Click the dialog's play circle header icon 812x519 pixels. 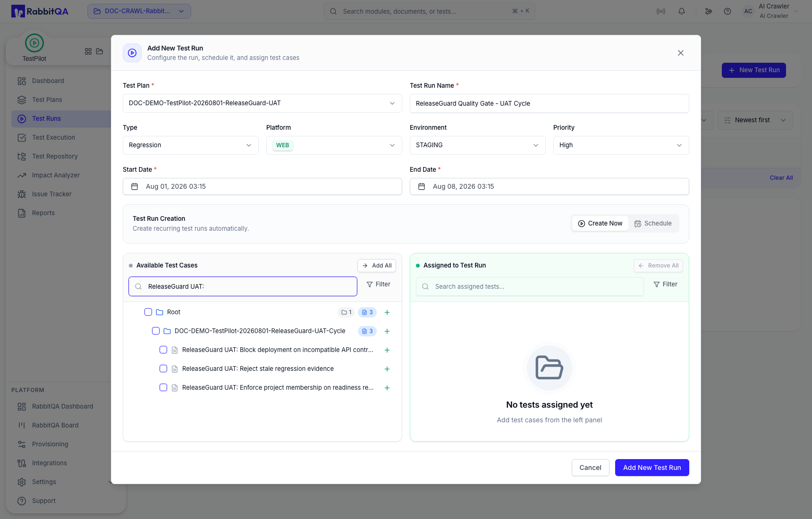[132, 53]
